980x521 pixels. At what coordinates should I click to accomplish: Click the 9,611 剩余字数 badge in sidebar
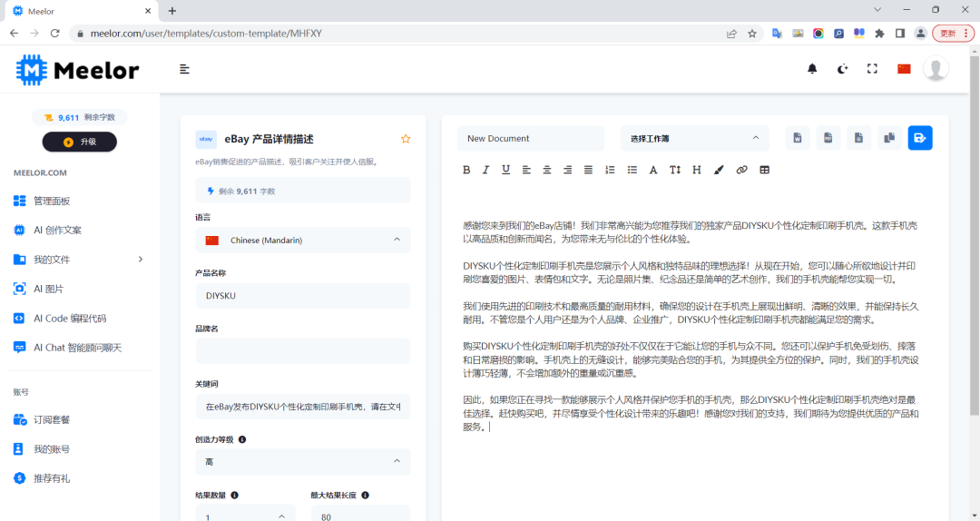[x=79, y=117]
